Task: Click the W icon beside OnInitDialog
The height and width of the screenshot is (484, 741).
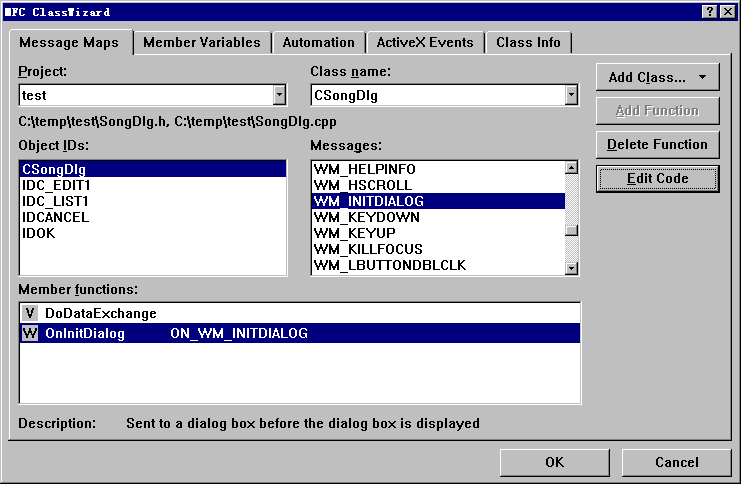Action: coord(29,333)
